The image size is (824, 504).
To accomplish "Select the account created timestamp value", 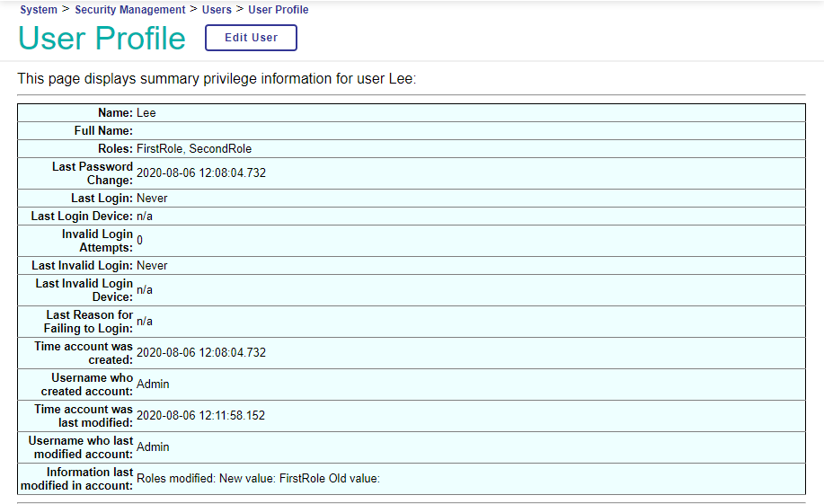I will [x=201, y=353].
